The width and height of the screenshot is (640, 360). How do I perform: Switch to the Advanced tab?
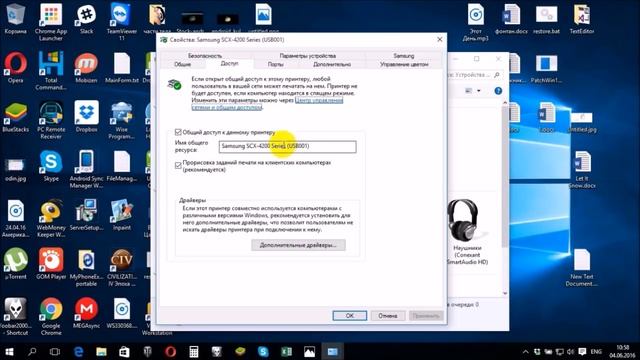[332, 64]
